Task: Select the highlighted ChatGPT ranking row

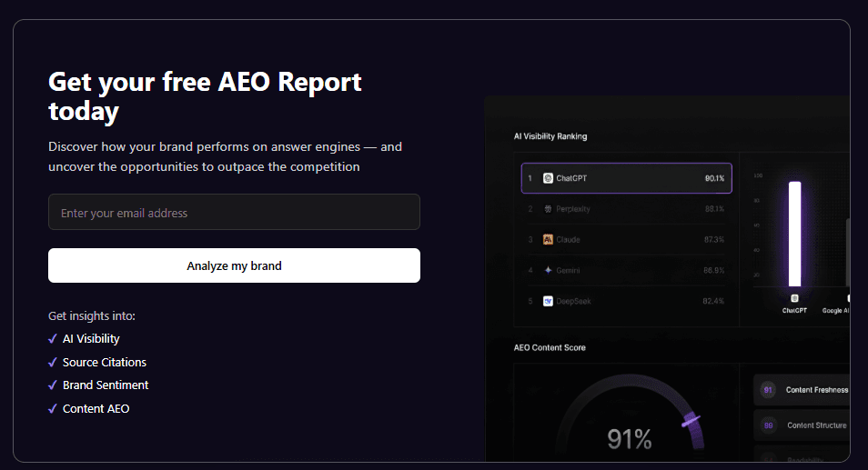Action: tap(627, 178)
